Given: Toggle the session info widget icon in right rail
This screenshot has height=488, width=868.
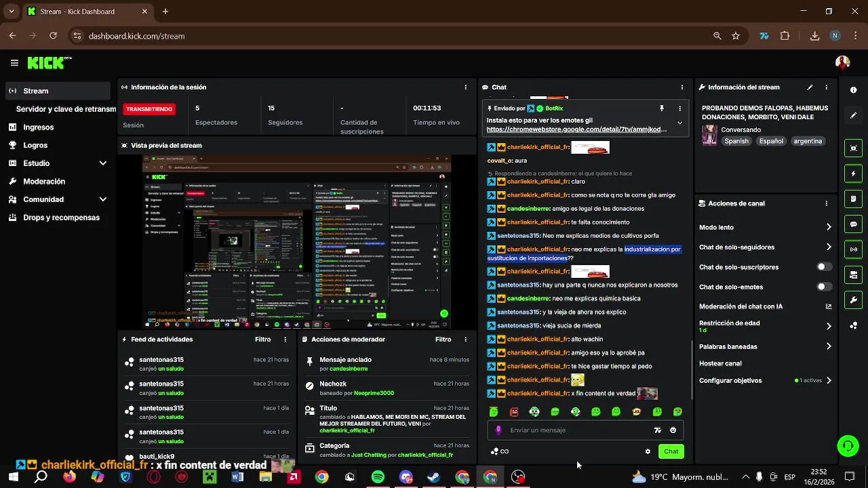Looking at the screenshot, I should click(x=853, y=199).
